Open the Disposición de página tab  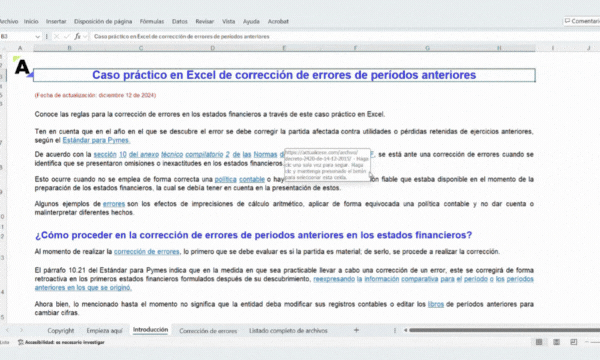point(103,21)
